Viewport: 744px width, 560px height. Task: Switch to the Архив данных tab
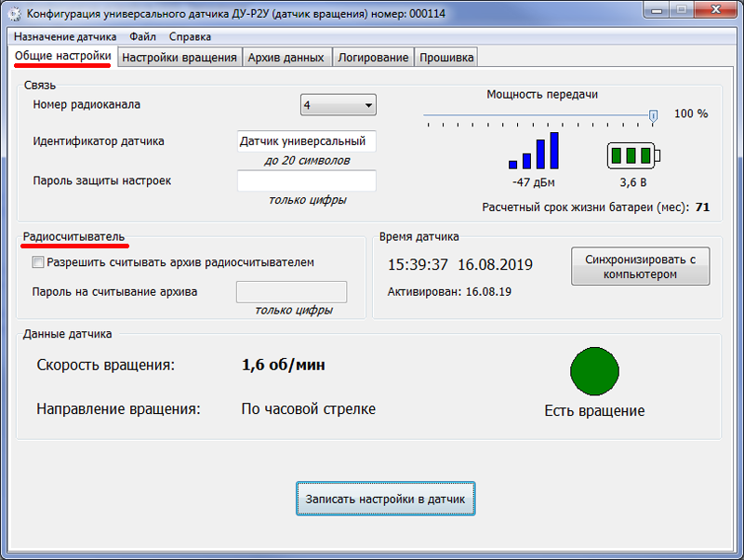click(286, 58)
